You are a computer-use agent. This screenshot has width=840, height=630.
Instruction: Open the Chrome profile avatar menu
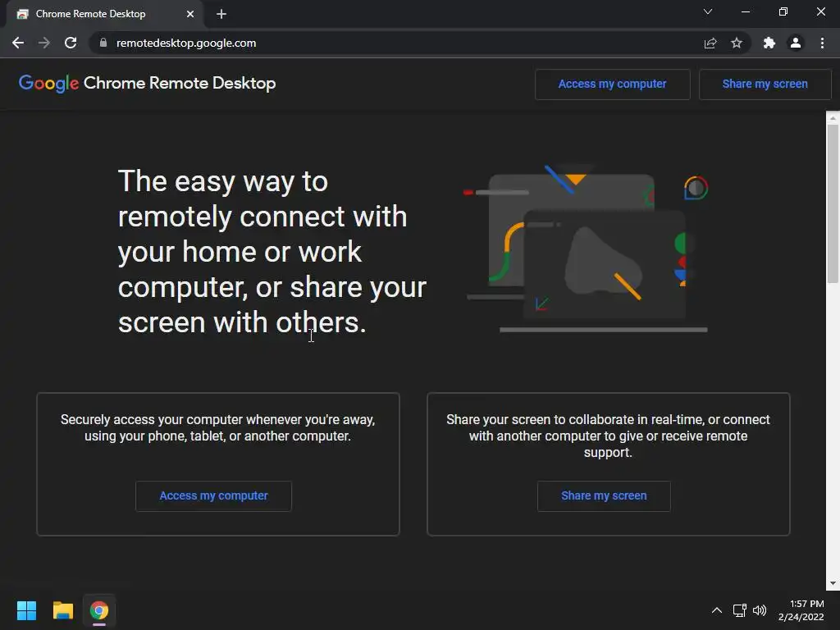[x=796, y=43]
